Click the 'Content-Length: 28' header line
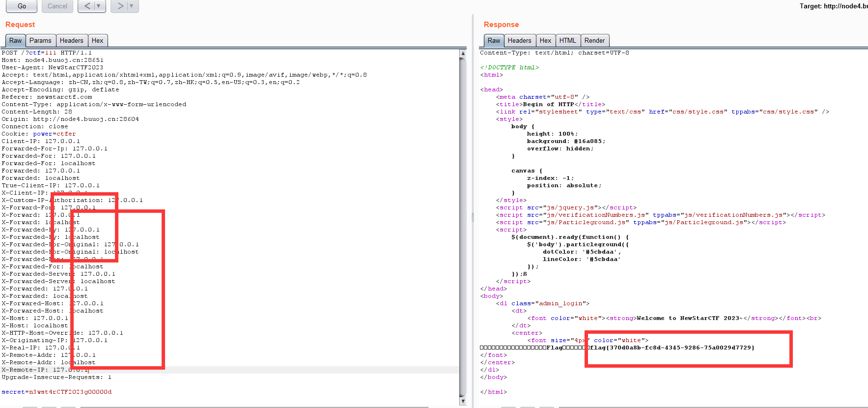Screen dimensions: 868x408 pos(37,112)
